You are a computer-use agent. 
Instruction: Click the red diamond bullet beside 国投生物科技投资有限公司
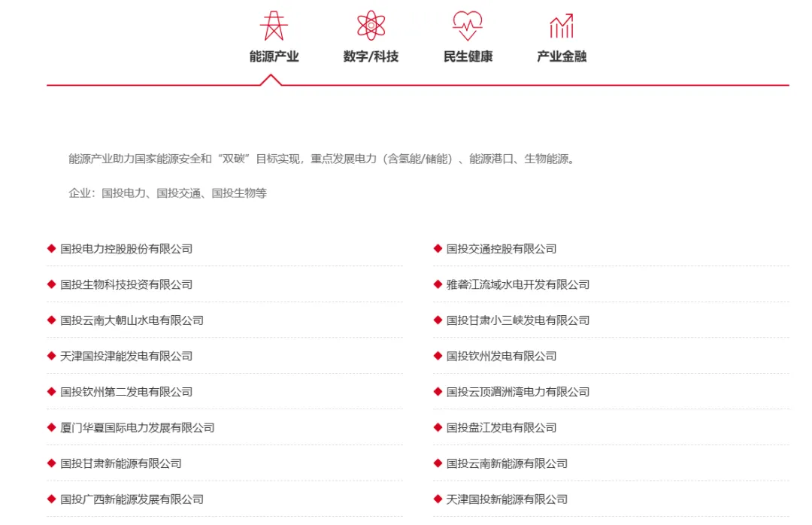[51, 284]
